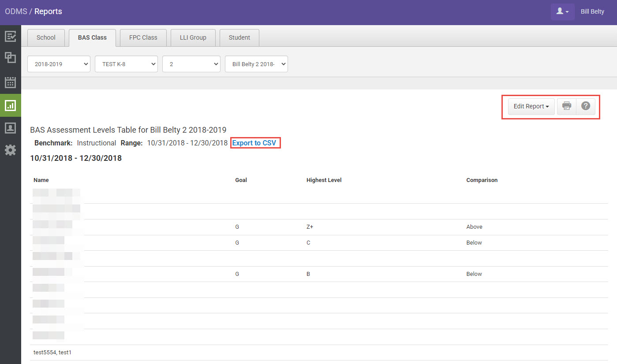Select the Reports bar chart sidebar icon

(10, 105)
